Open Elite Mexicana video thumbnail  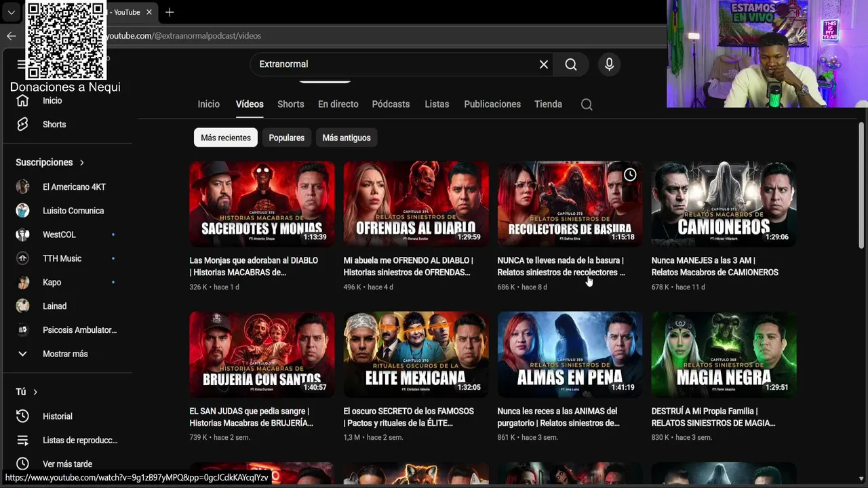pyautogui.click(x=416, y=354)
